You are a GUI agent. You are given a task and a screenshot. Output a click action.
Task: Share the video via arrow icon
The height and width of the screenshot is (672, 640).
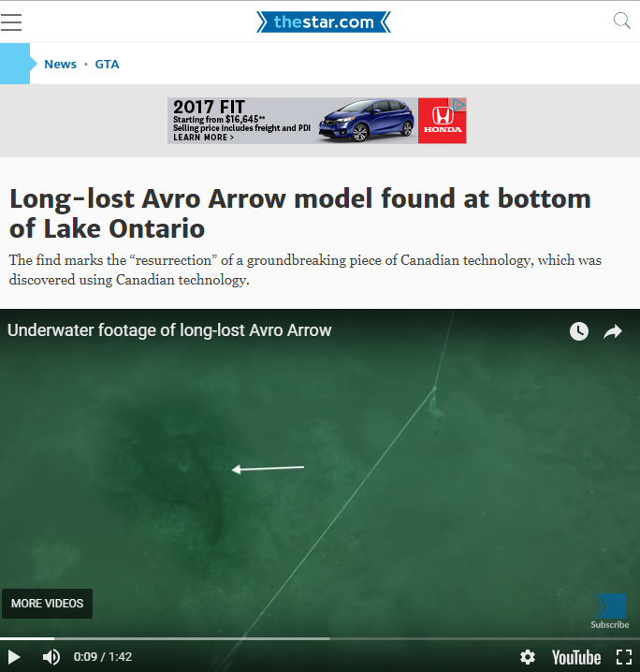pos(613,331)
